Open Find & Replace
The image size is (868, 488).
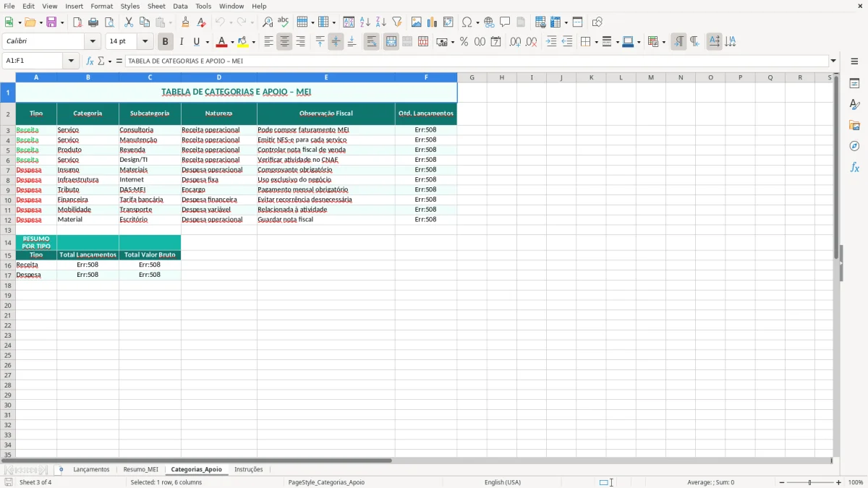click(268, 22)
